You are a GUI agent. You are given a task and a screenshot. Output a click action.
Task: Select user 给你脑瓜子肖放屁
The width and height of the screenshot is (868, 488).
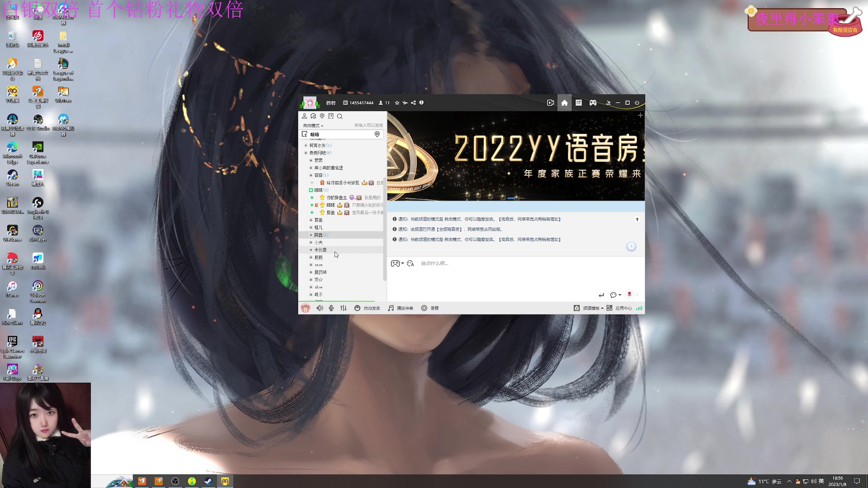[343, 183]
